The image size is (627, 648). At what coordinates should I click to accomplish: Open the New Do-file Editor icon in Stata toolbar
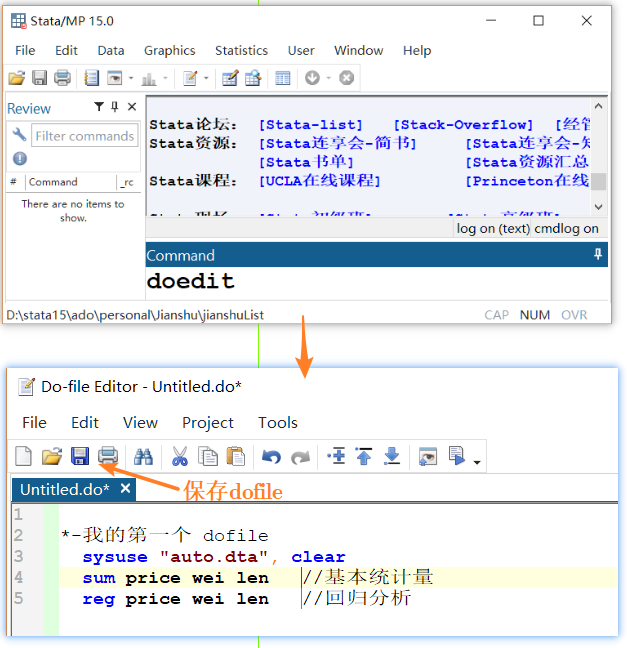[190, 78]
